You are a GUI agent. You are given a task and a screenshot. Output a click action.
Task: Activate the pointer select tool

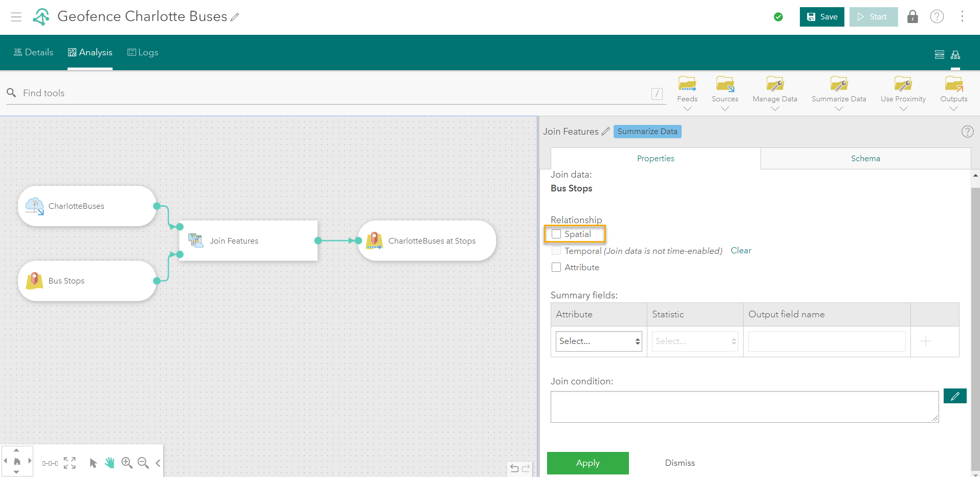click(x=93, y=463)
